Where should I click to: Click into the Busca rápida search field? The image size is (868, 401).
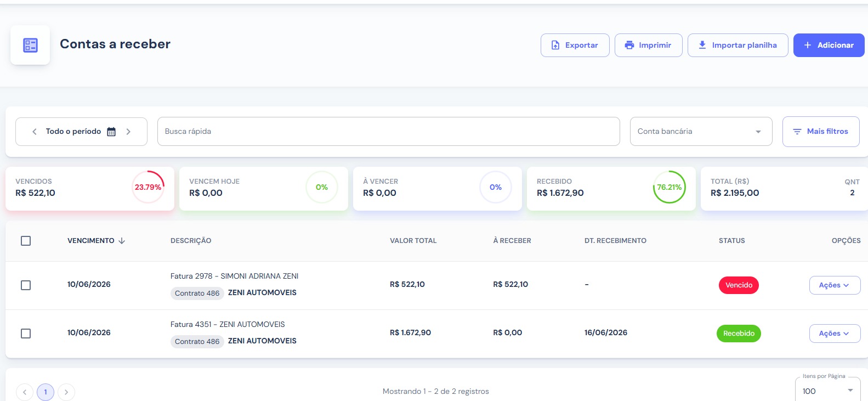pyautogui.click(x=388, y=132)
